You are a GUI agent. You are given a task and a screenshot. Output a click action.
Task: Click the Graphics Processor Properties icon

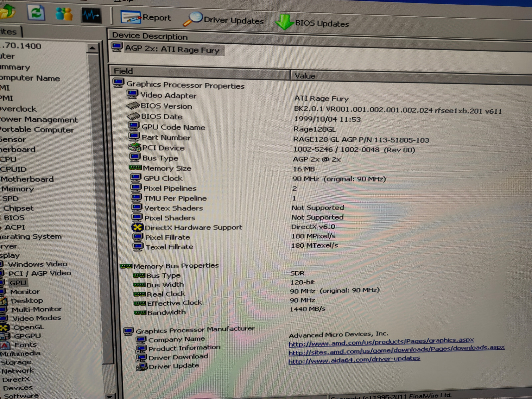click(118, 82)
